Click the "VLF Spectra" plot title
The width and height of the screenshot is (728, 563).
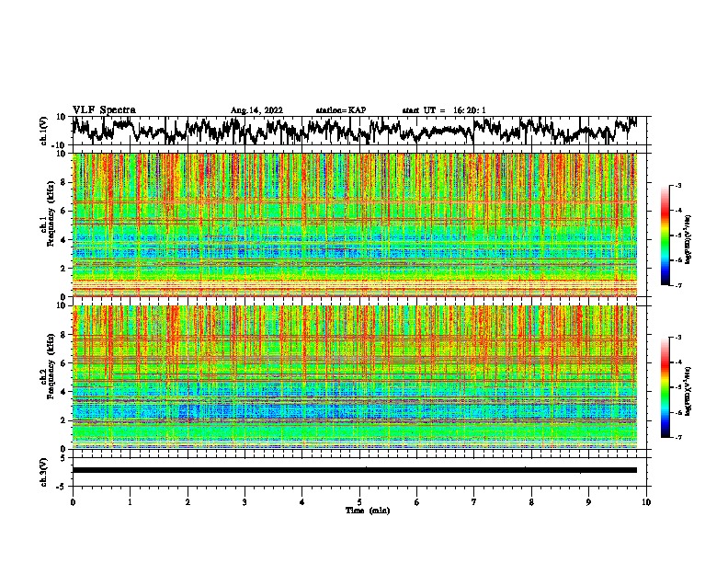coord(104,110)
